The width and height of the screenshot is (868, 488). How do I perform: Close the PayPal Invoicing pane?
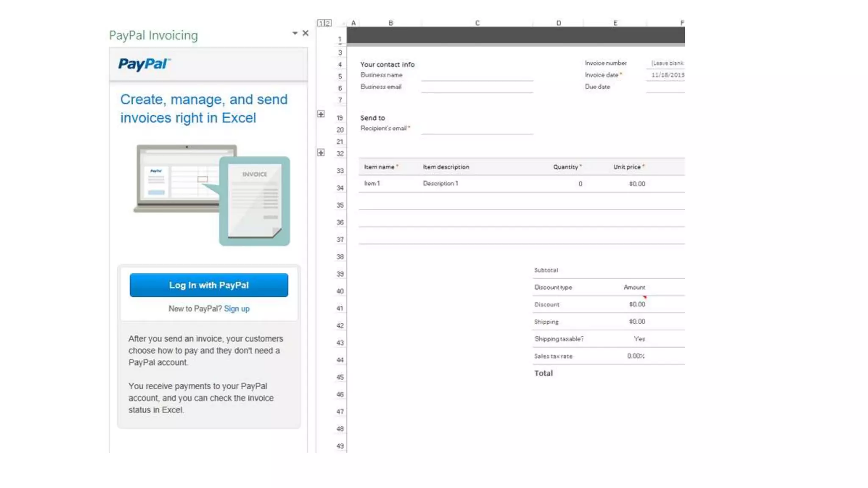pyautogui.click(x=305, y=33)
